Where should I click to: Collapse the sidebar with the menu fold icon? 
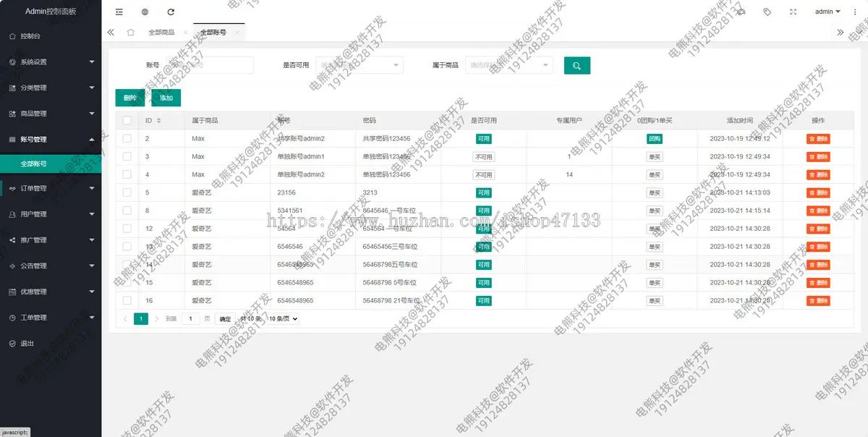click(119, 12)
